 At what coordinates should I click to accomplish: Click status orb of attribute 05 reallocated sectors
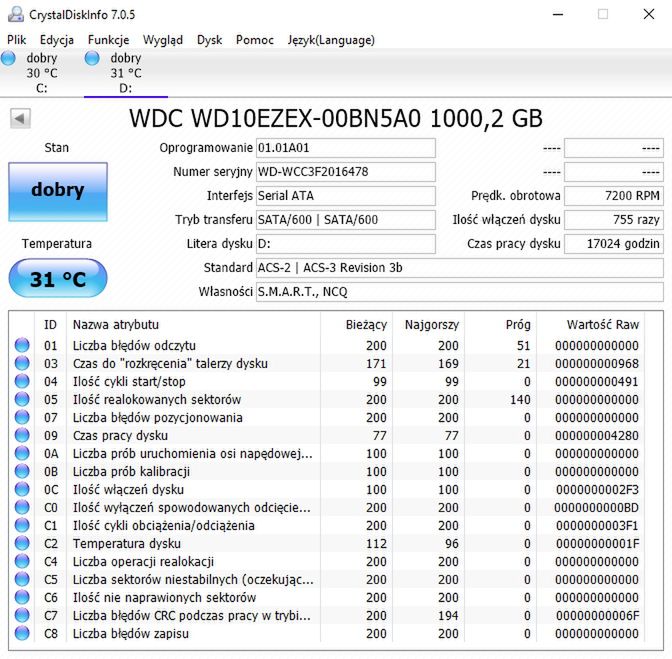coord(22,399)
